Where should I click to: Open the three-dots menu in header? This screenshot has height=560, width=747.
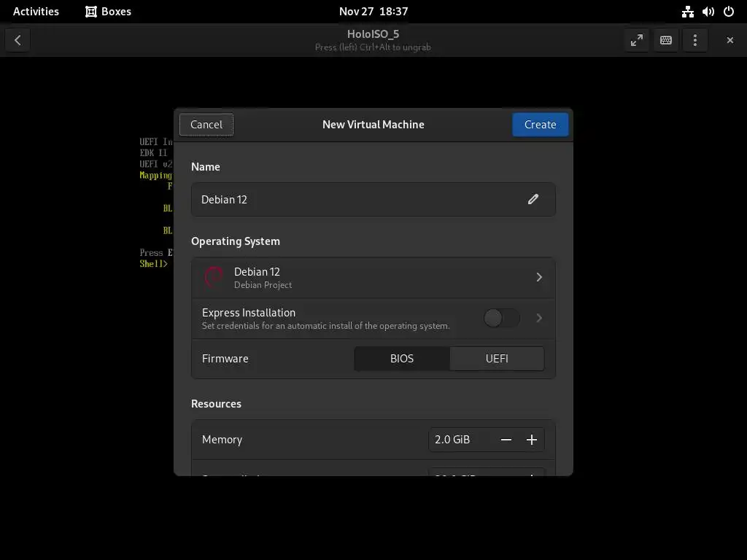point(695,40)
